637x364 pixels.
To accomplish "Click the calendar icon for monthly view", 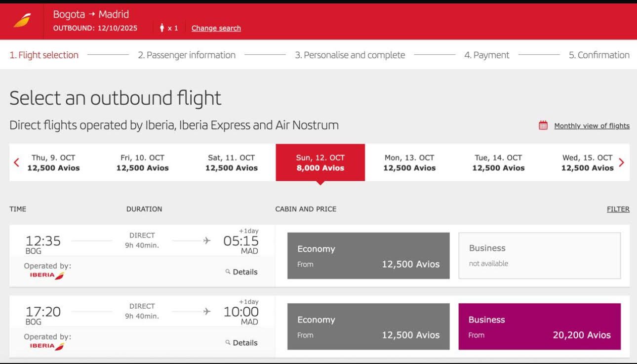I will coord(543,125).
